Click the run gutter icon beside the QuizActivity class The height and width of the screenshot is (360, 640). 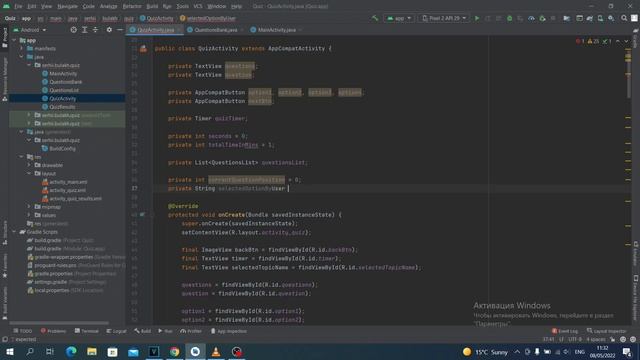(x=143, y=49)
